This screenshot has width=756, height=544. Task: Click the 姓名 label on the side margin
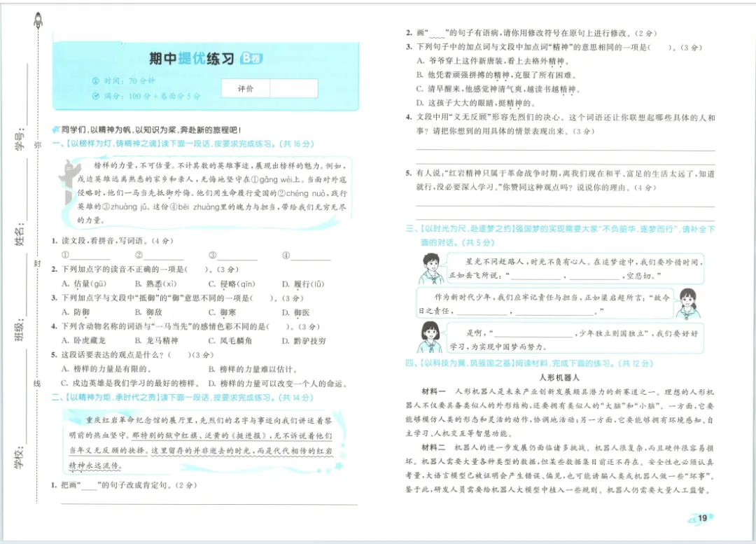(20, 235)
